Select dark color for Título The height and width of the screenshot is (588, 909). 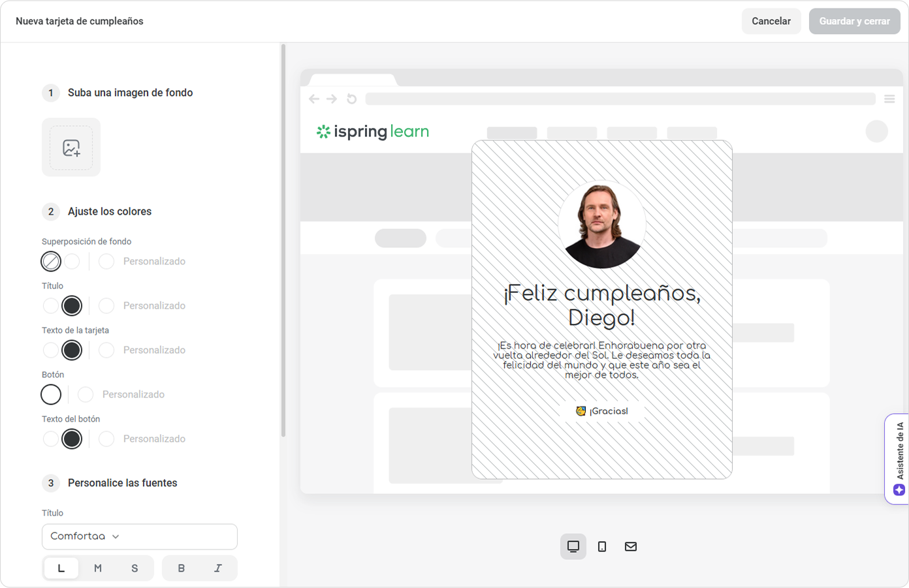point(72,305)
